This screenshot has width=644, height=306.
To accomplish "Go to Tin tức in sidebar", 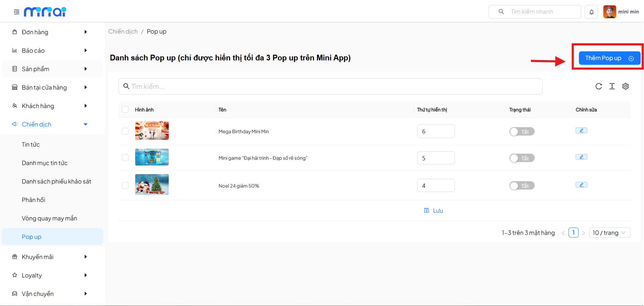I will point(31,145).
